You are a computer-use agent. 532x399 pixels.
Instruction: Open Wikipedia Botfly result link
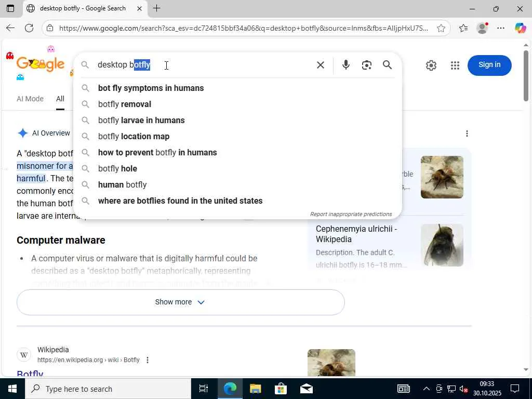pyautogui.click(x=30, y=373)
